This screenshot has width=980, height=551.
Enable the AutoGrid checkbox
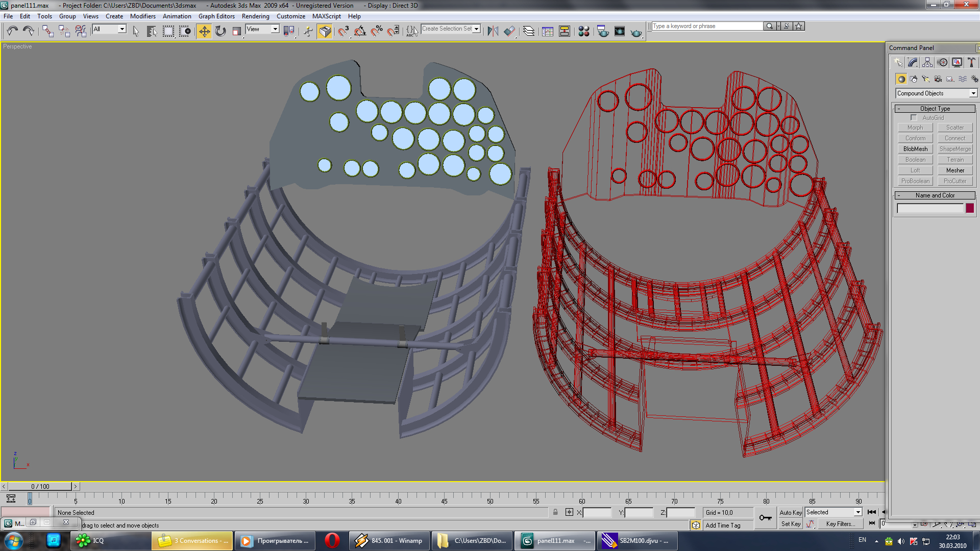coord(914,118)
